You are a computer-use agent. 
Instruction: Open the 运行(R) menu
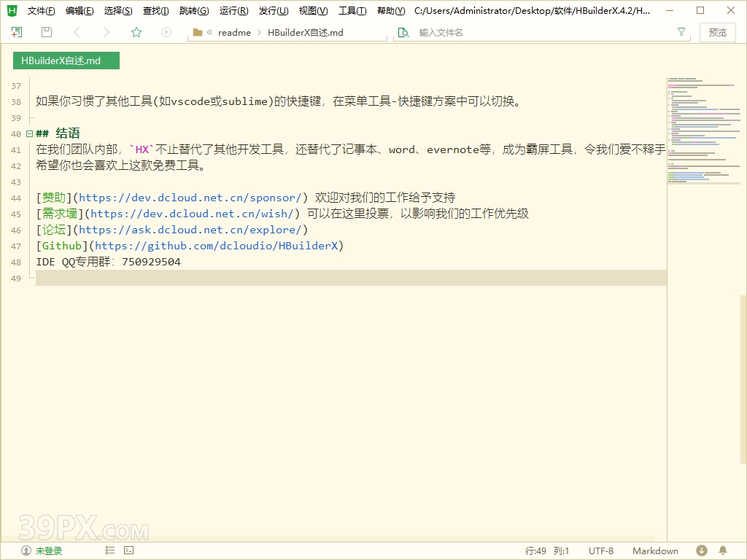(234, 11)
